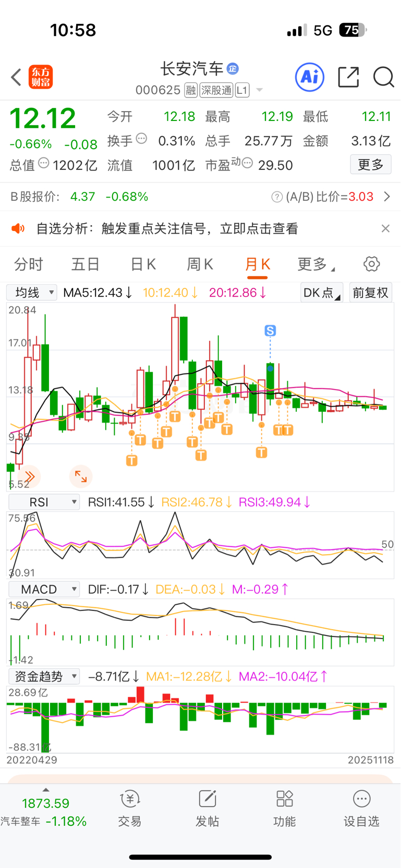The height and width of the screenshot is (868, 401).
Task: Tap the share icon
Action: (348, 77)
